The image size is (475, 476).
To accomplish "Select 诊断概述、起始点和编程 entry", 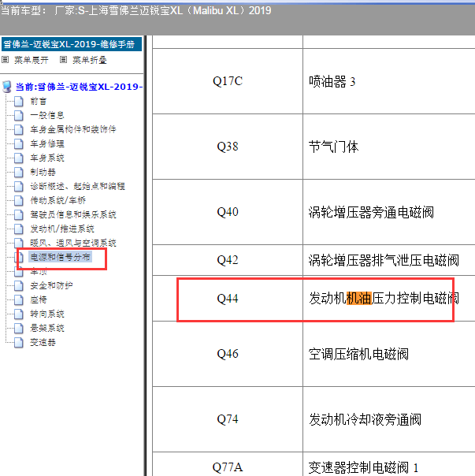I will (x=77, y=186).
